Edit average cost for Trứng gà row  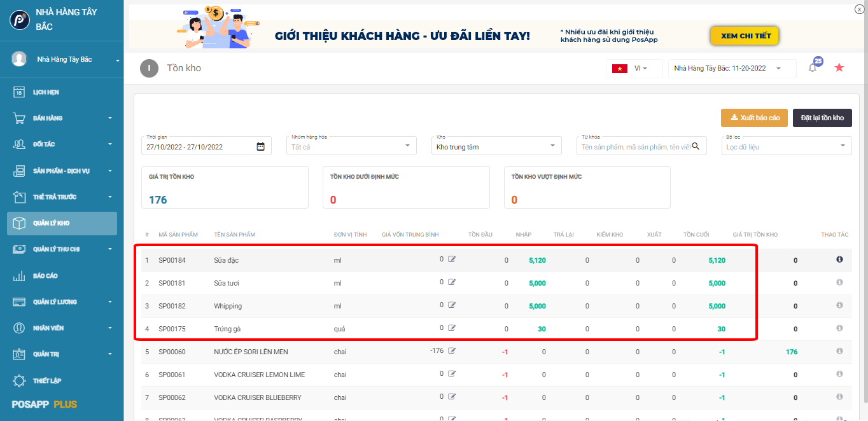[x=452, y=328]
